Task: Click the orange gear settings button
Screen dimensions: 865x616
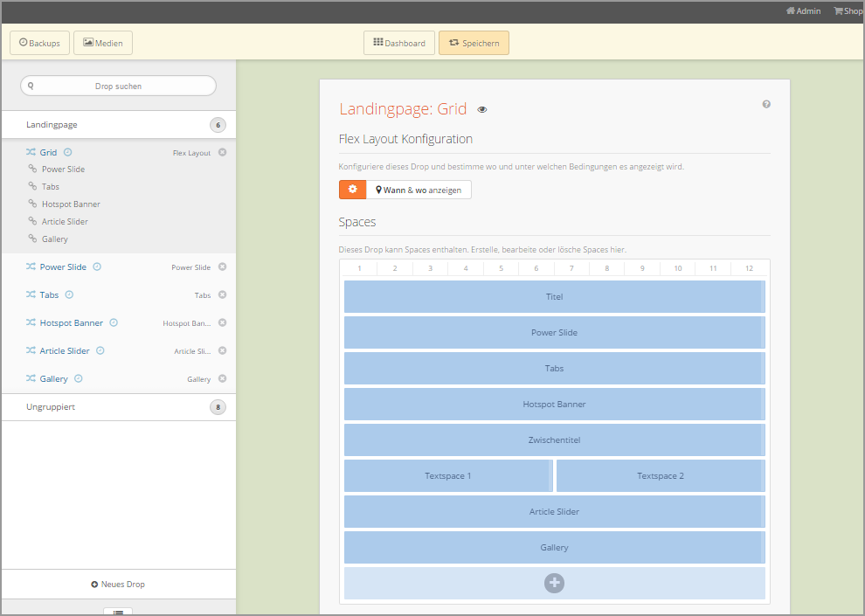Action: 353,190
